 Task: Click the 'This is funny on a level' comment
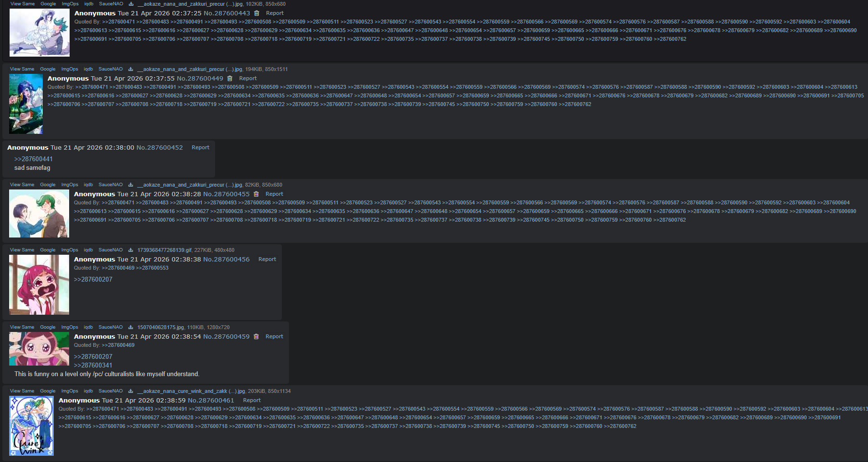107,374
